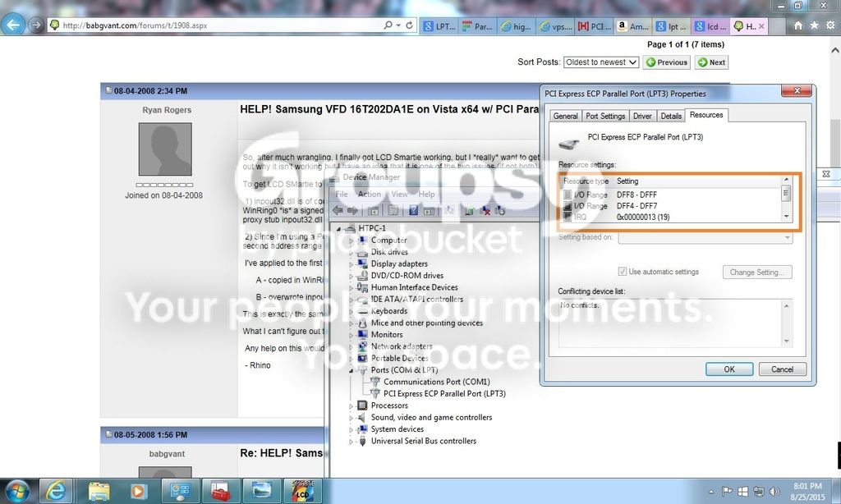Image resolution: width=841 pixels, height=504 pixels.
Task: Click OK in the Properties dialog
Action: click(x=729, y=369)
